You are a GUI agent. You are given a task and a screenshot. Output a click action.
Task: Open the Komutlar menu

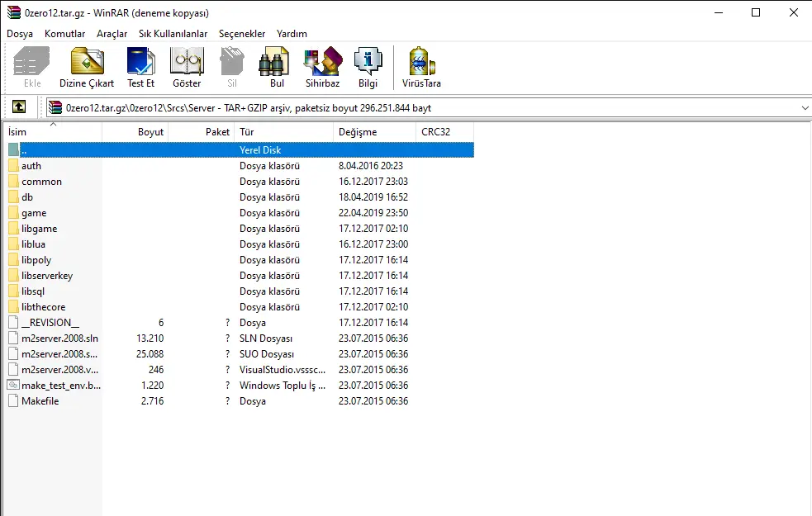[64, 34]
